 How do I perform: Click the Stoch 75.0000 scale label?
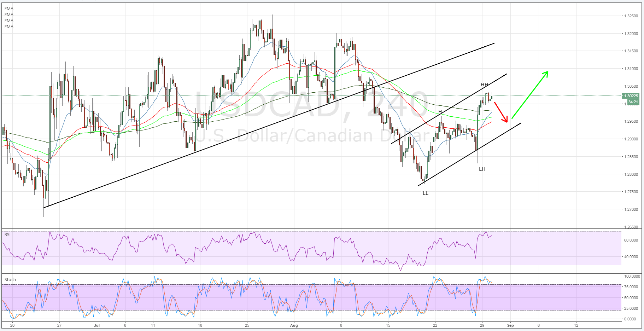click(631, 287)
